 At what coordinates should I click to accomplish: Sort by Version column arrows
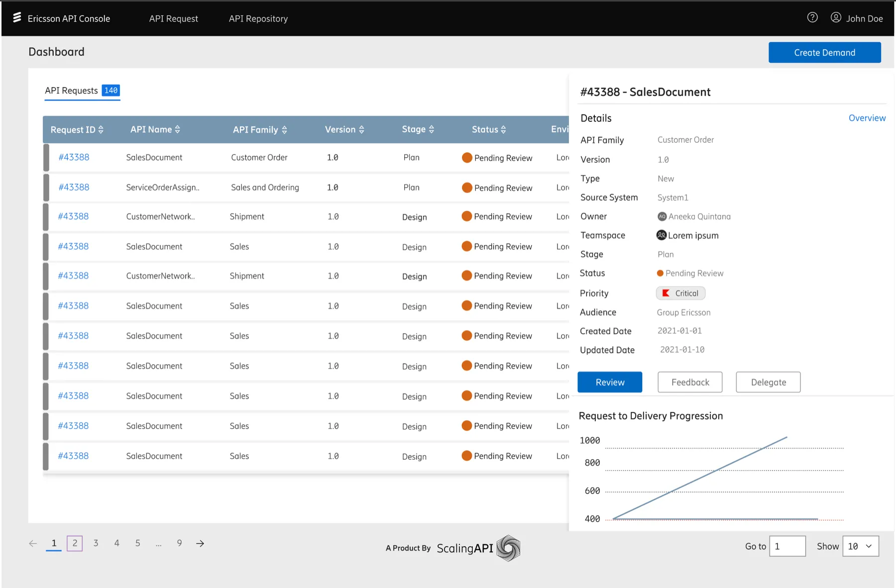click(x=361, y=129)
